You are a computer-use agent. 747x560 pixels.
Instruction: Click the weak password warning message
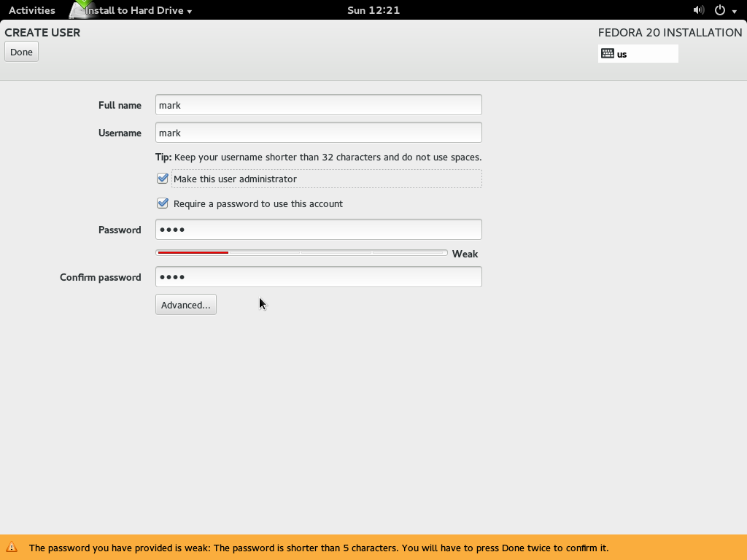[318, 548]
